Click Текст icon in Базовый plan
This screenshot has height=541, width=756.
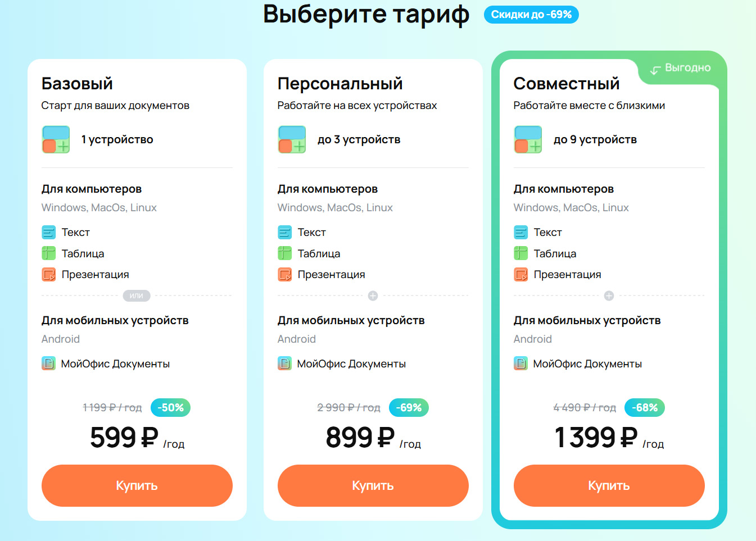(49, 232)
